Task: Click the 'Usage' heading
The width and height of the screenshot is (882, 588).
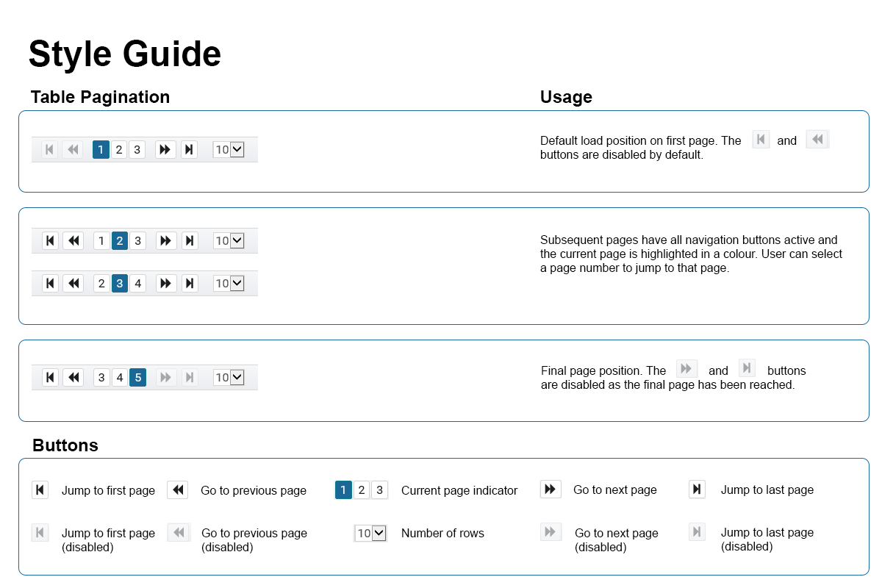Action: pos(566,97)
